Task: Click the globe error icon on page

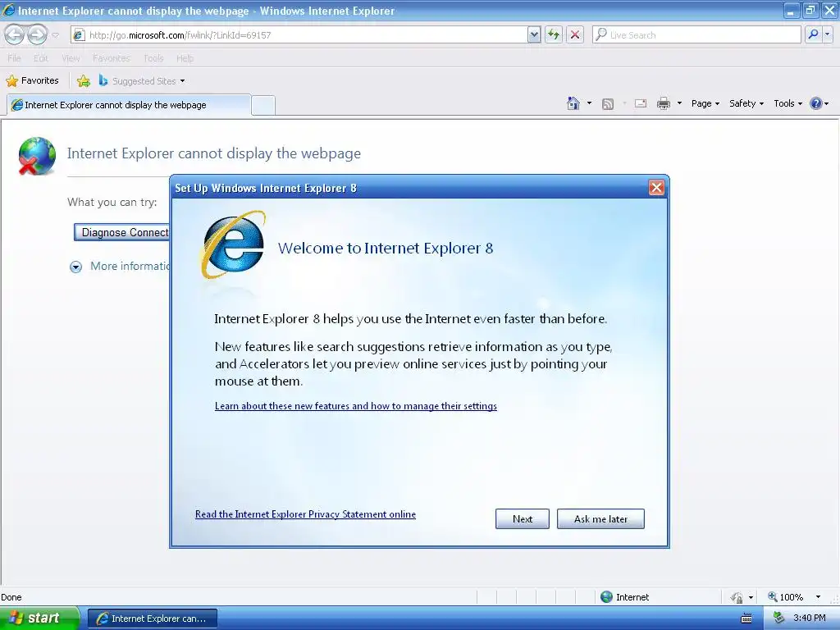Action: tap(37, 156)
